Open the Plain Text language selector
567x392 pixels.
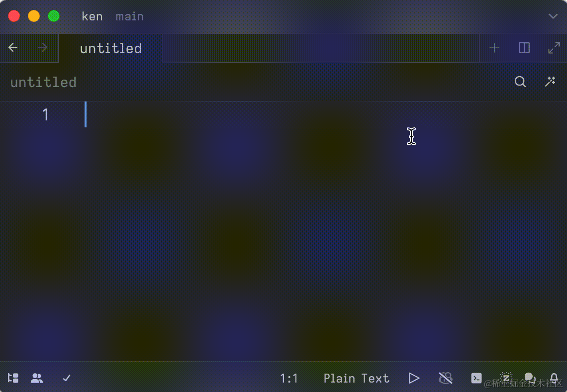click(x=356, y=378)
